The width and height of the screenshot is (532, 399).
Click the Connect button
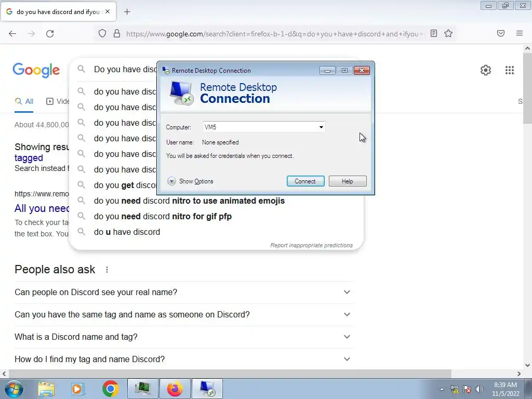click(x=305, y=181)
